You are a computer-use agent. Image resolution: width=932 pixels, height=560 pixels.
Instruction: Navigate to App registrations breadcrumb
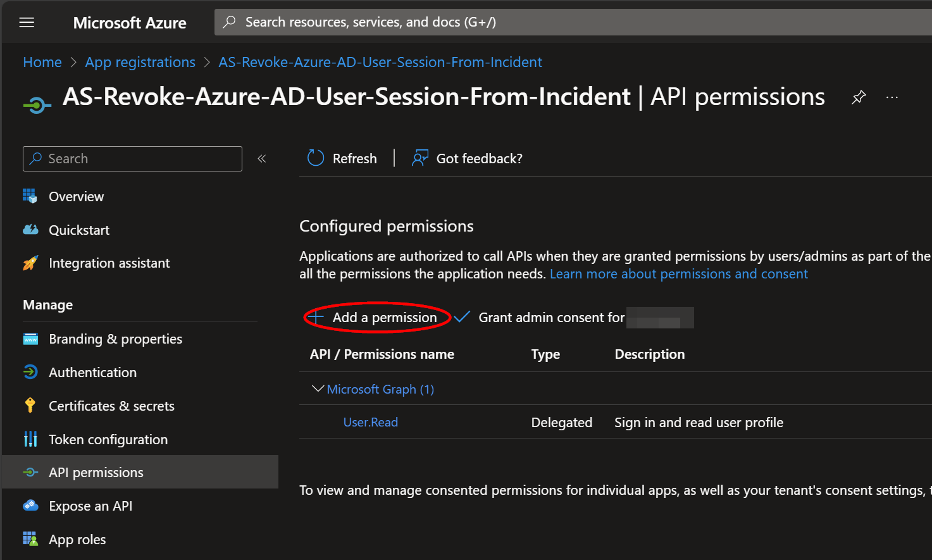click(x=140, y=62)
